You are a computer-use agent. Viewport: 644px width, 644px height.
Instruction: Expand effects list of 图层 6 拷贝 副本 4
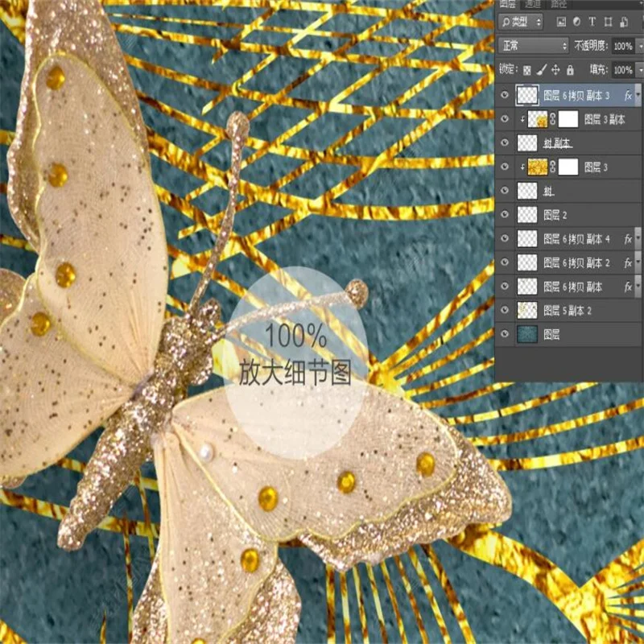[638, 238]
